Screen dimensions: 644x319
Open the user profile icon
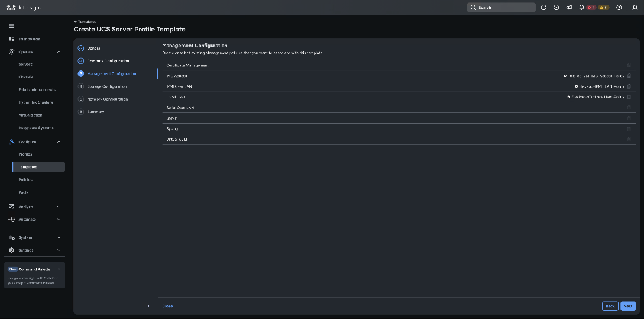tap(635, 8)
